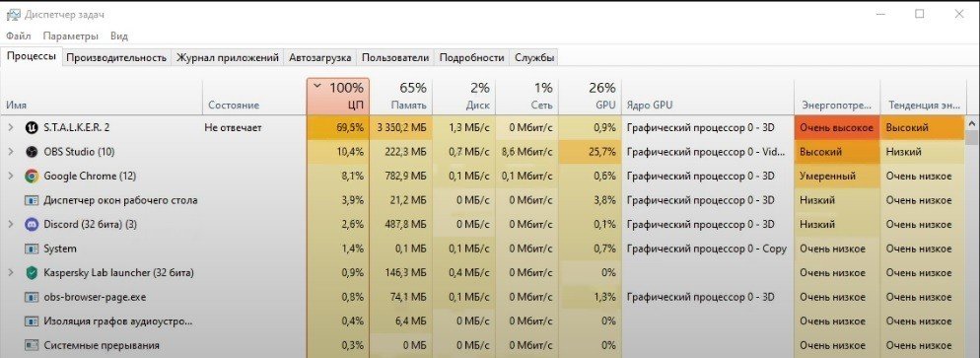Expand the OBS Studio (10) process group

tap(10, 152)
